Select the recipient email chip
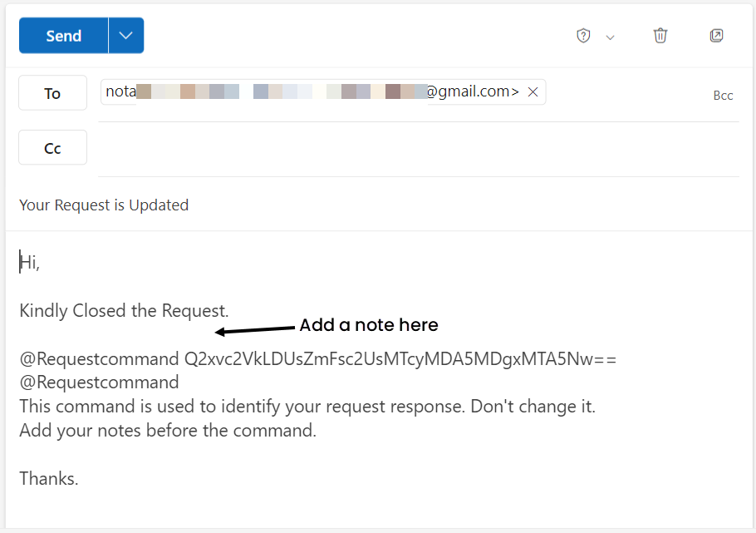756x533 pixels. (316, 91)
